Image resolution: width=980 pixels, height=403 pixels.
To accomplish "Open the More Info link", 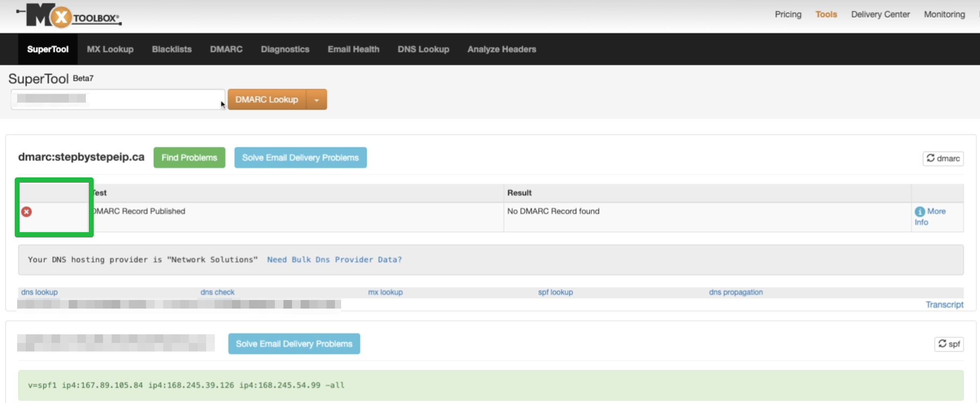I will coord(930,217).
